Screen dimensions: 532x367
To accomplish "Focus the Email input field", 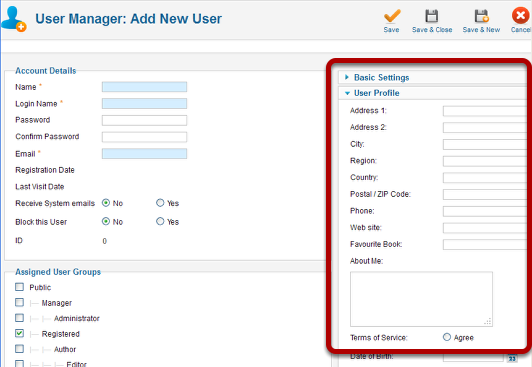I will (x=144, y=154).
